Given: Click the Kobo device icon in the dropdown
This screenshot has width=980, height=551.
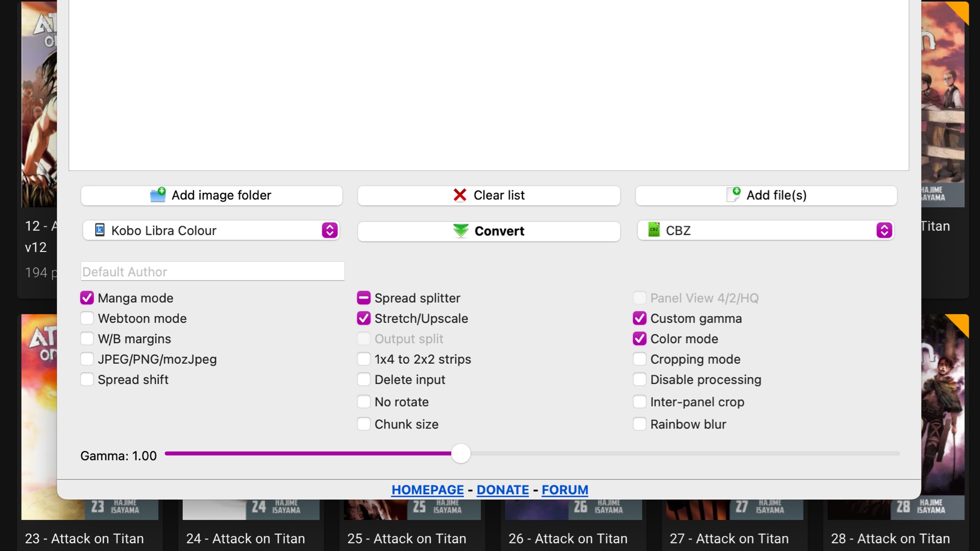Looking at the screenshot, I should pyautogui.click(x=100, y=230).
